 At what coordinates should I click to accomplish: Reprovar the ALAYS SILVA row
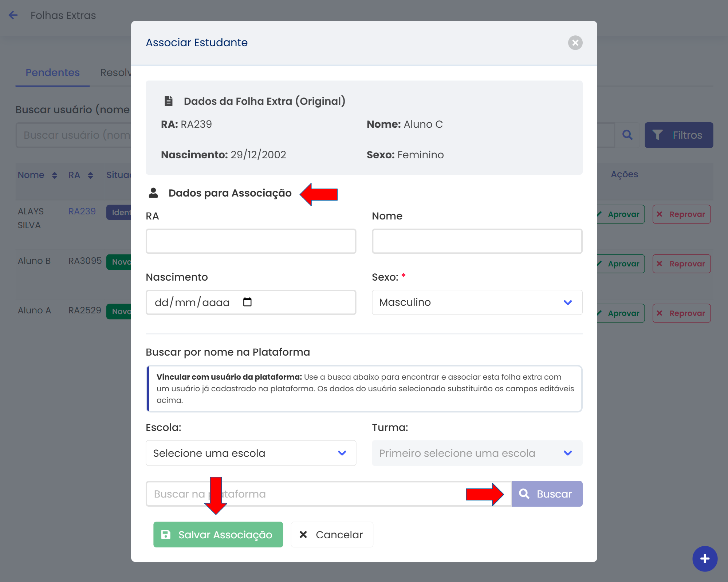click(x=681, y=214)
